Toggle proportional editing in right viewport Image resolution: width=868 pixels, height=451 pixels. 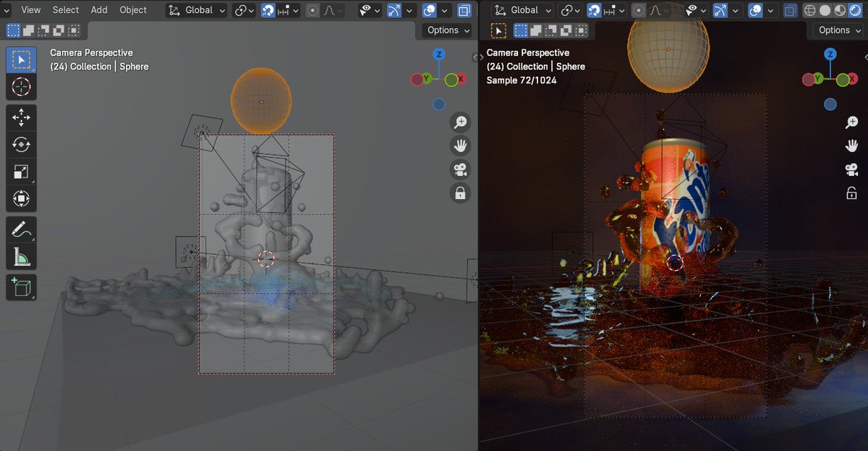[639, 10]
